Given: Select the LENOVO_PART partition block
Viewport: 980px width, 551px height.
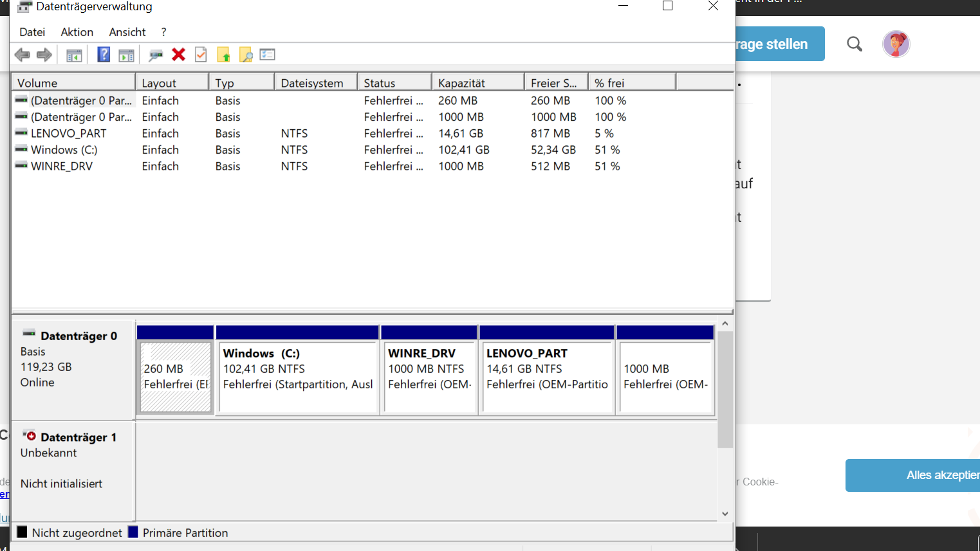Looking at the screenshot, I should click(x=546, y=376).
